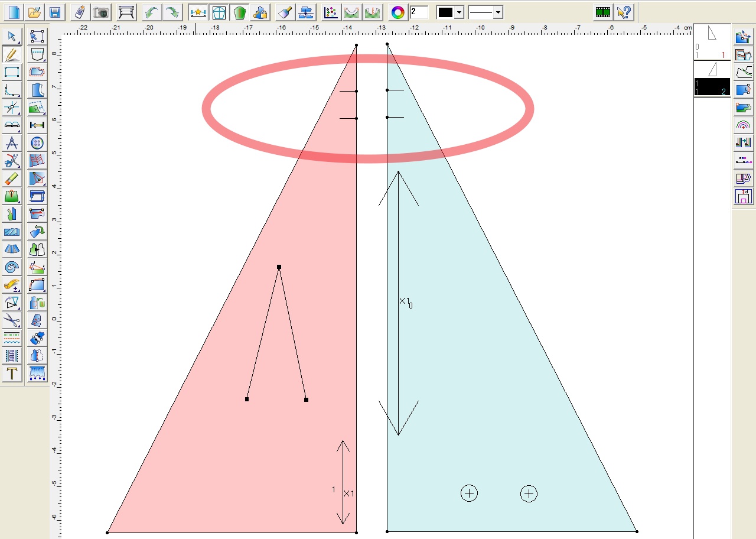The width and height of the screenshot is (756, 539).
Task: Click the concentric arcs icon in right toolbar
Action: (743, 125)
